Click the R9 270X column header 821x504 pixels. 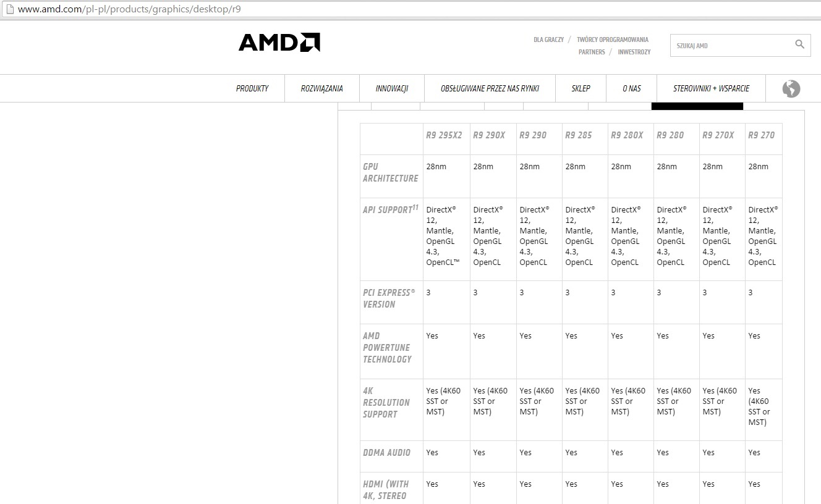(x=718, y=135)
